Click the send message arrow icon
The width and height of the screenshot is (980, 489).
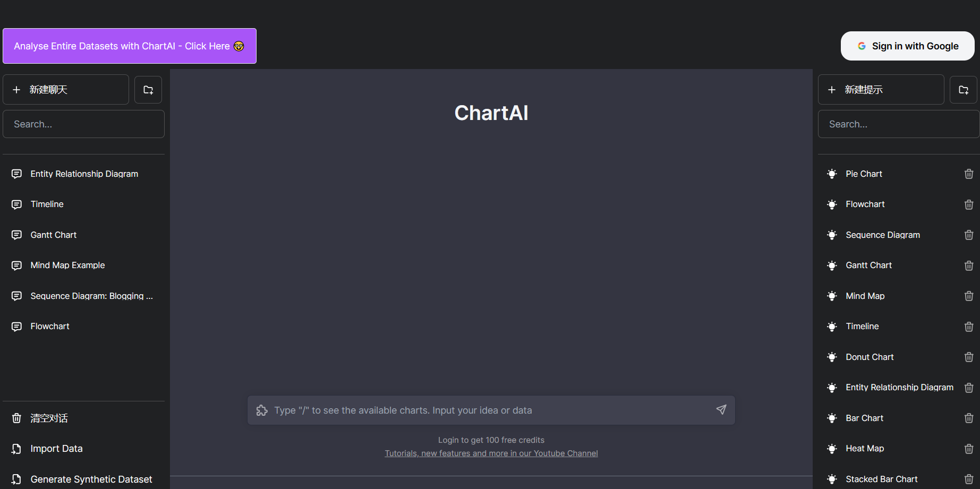point(721,410)
